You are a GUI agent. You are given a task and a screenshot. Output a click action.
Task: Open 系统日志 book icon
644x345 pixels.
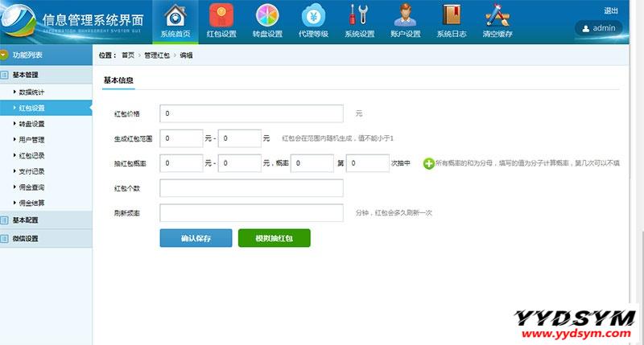[x=452, y=16]
